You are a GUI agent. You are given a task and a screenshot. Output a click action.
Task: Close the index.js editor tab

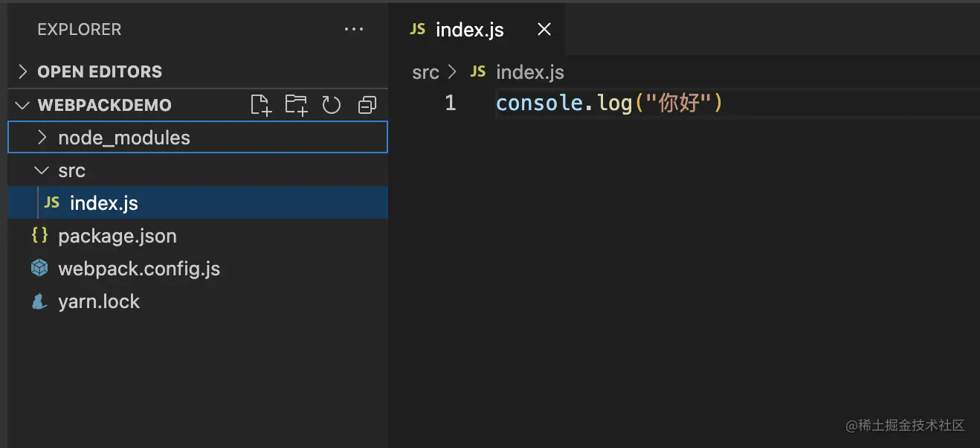[544, 30]
